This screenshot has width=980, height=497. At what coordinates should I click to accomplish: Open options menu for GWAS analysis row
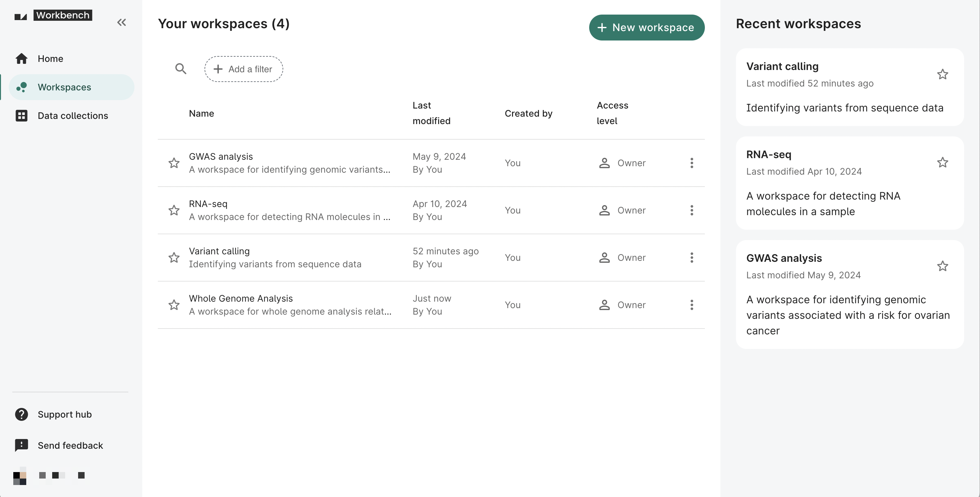[x=691, y=163]
